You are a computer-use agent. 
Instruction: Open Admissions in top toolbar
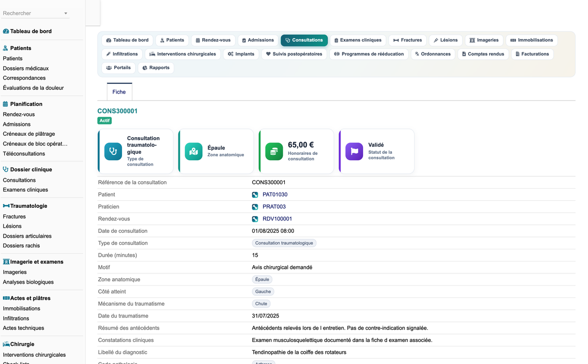tap(258, 40)
